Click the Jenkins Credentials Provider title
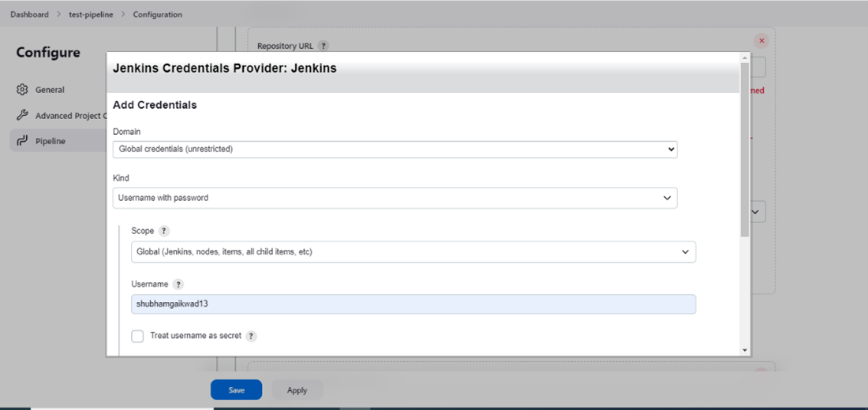868x410 pixels. tap(225, 69)
